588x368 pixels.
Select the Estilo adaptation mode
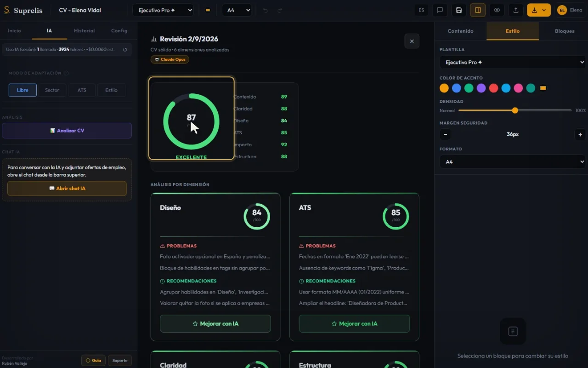point(111,90)
